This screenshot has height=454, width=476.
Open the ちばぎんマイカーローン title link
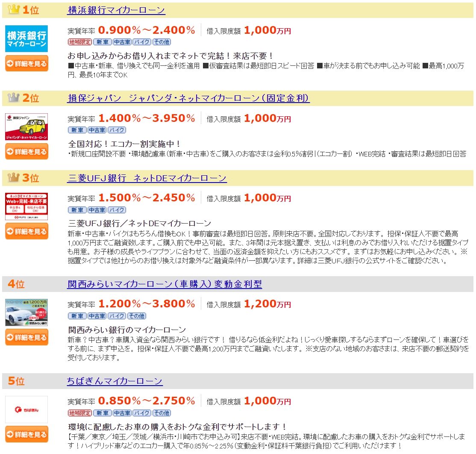115,381
